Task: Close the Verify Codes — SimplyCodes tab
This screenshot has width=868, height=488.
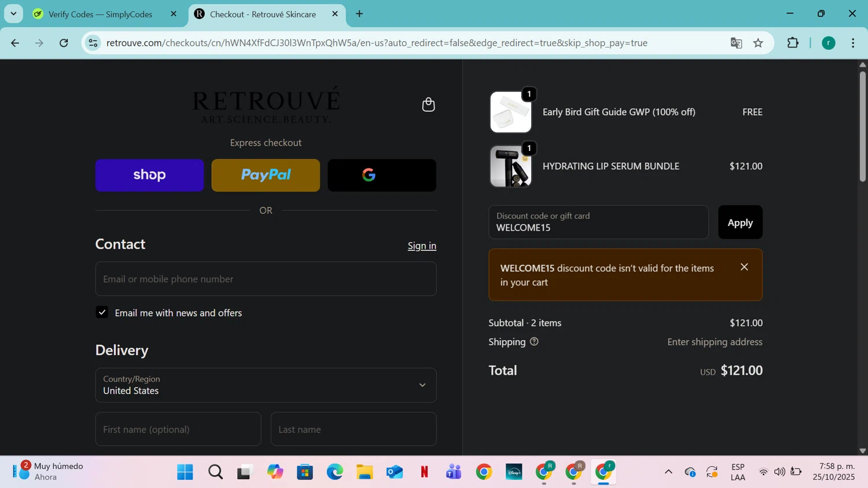Action: tap(174, 14)
